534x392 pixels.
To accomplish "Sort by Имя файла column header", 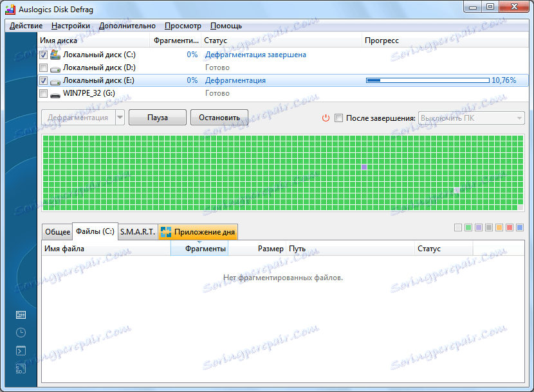I will [106, 249].
